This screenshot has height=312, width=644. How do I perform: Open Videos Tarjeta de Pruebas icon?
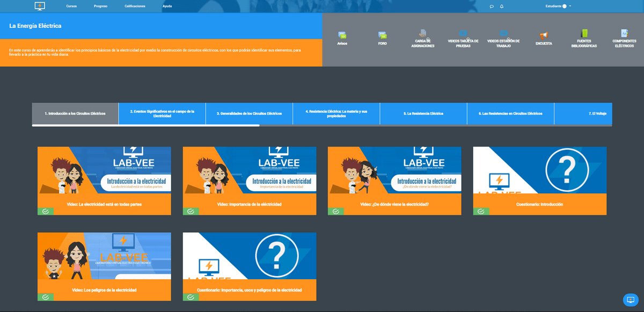pos(463,33)
